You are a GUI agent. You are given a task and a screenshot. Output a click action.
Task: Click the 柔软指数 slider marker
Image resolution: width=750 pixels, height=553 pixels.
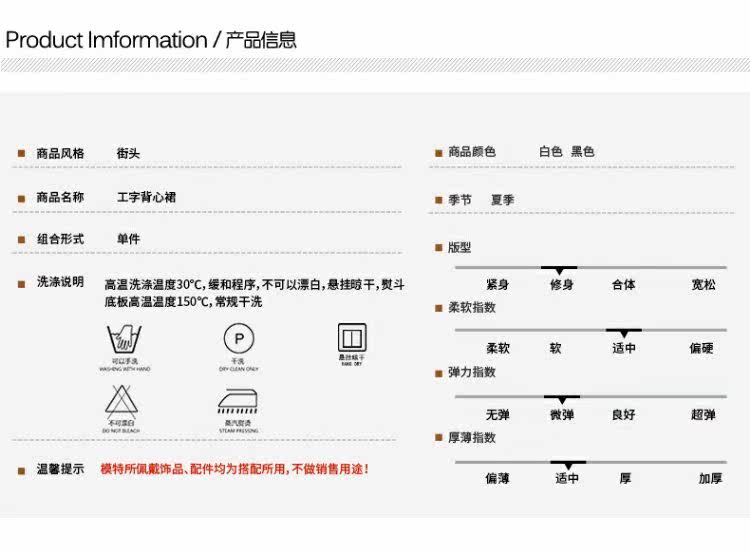tap(624, 332)
